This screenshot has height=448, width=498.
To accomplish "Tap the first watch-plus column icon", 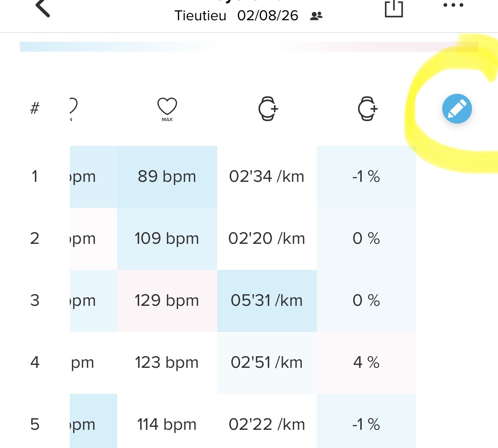I will (x=268, y=109).
